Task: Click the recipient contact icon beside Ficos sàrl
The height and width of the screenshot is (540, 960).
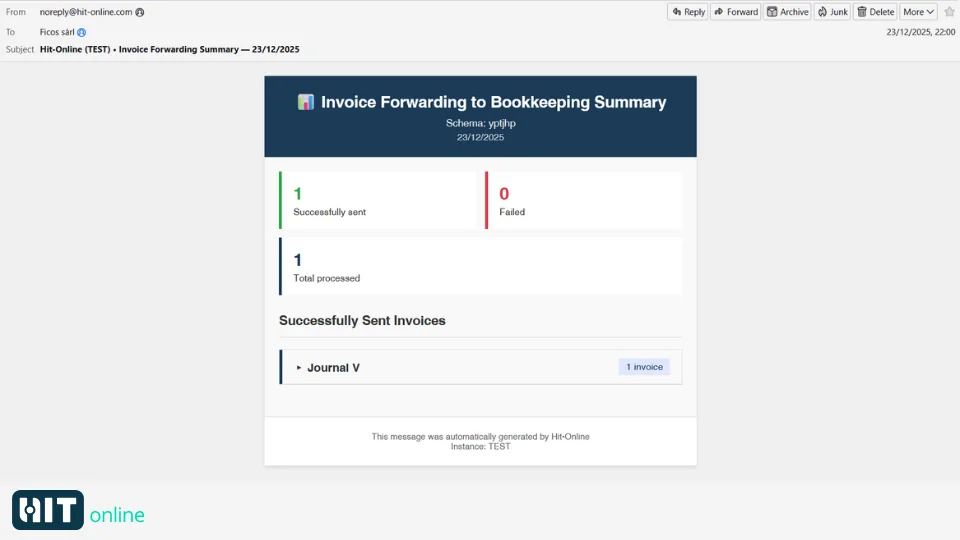Action: pos(82,32)
